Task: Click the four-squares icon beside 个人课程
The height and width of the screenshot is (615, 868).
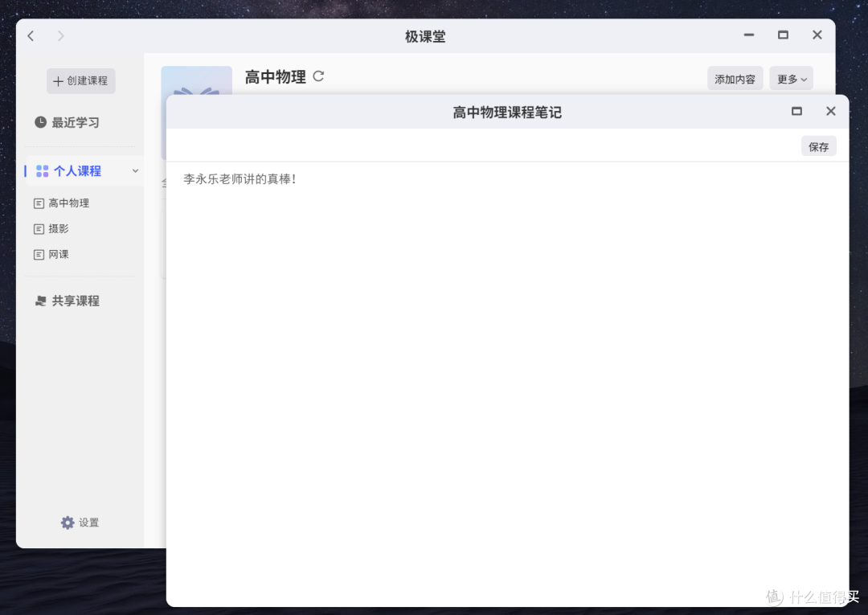Action: click(42, 171)
